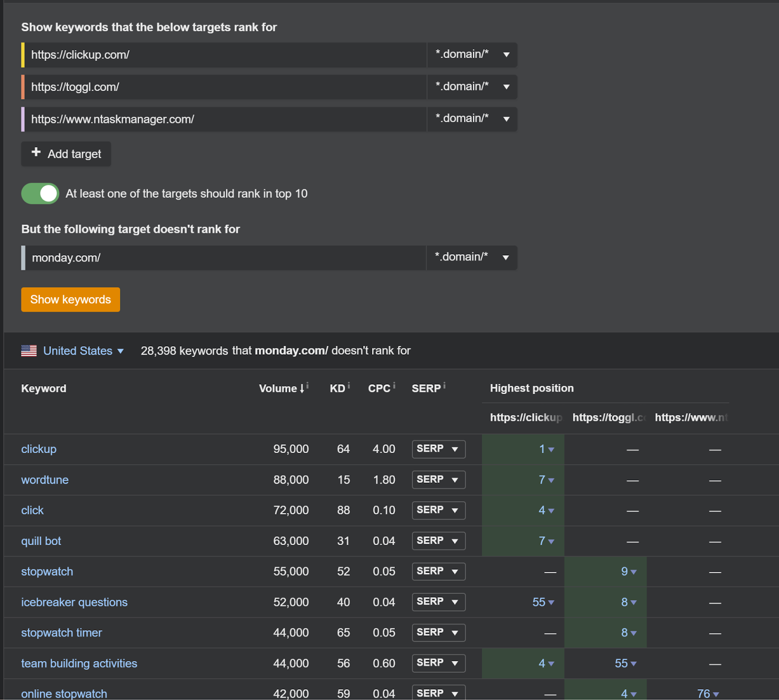Click the ntaskmanager.com target URL field
This screenshot has width=779, height=700.
tap(224, 119)
